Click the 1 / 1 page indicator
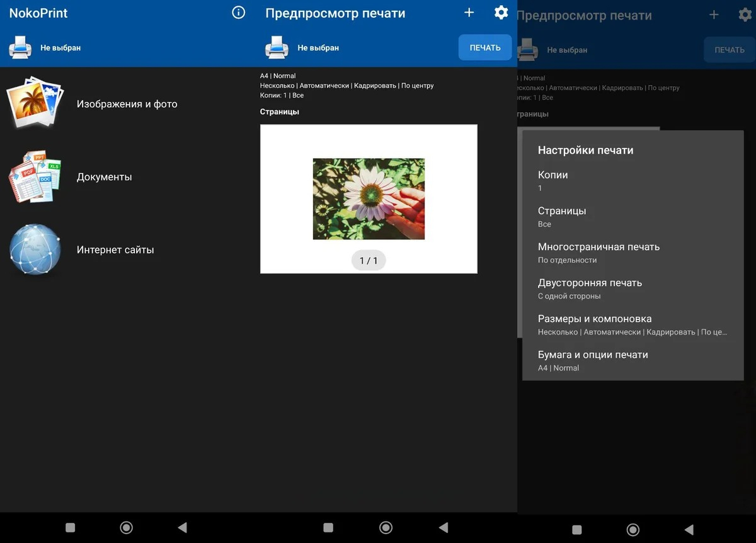Screen dimensions: 756x543 click(x=369, y=260)
